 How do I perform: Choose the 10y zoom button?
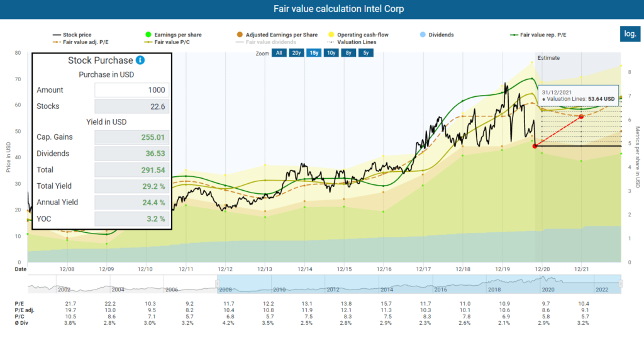[331, 53]
